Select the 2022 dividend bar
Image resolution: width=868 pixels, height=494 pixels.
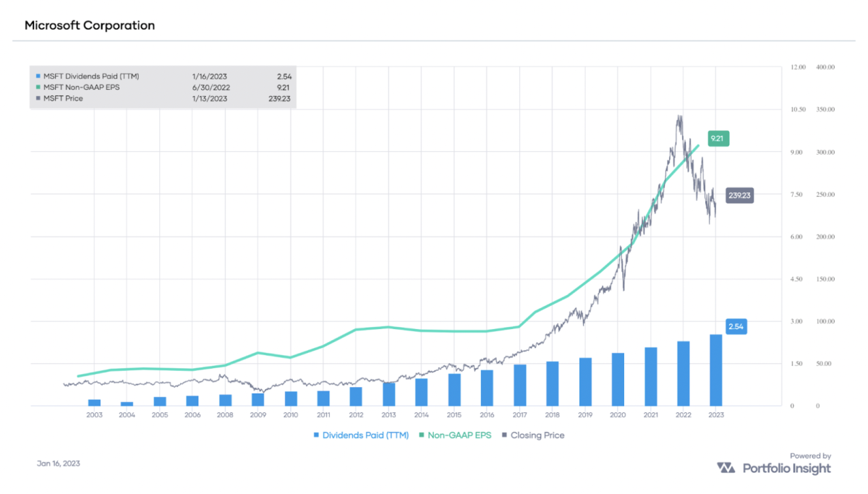[x=683, y=374]
